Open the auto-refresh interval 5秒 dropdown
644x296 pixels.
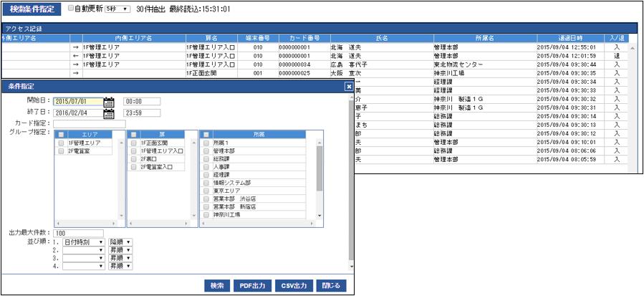pyautogui.click(x=117, y=9)
